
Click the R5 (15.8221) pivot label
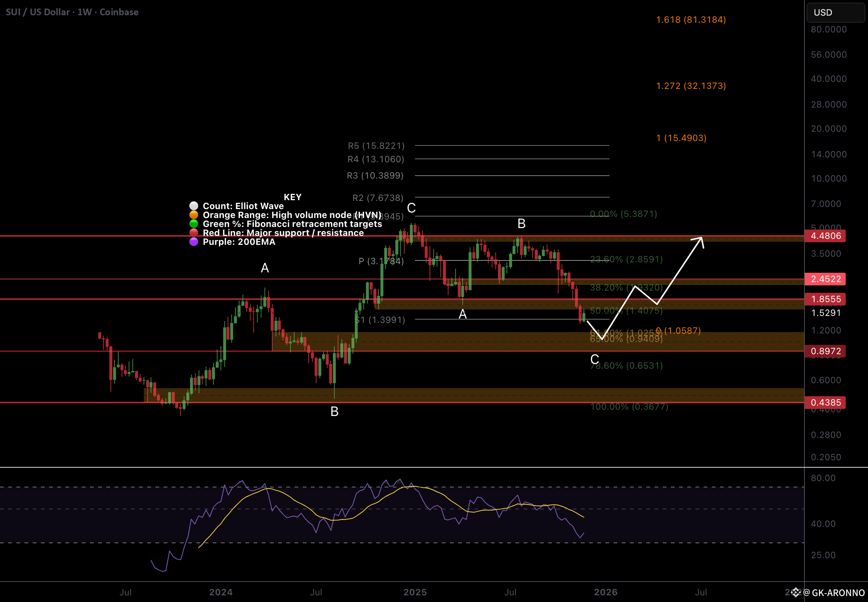tap(376, 145)
